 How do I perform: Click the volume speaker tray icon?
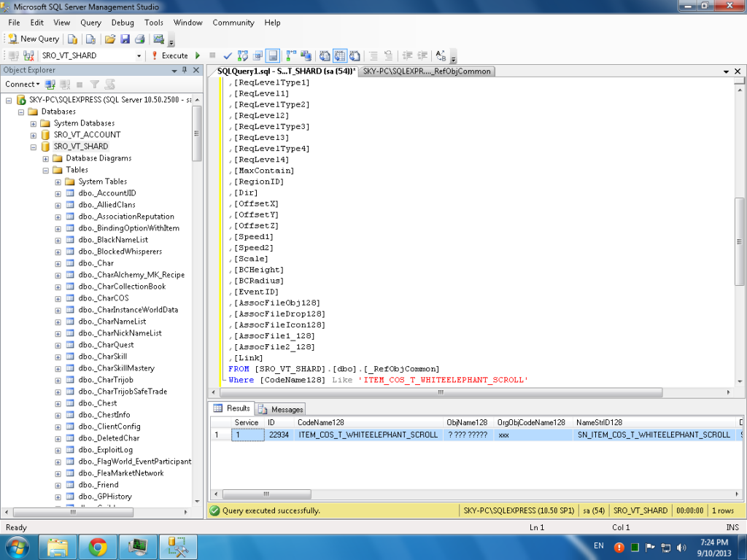click(x=681, y=548)
